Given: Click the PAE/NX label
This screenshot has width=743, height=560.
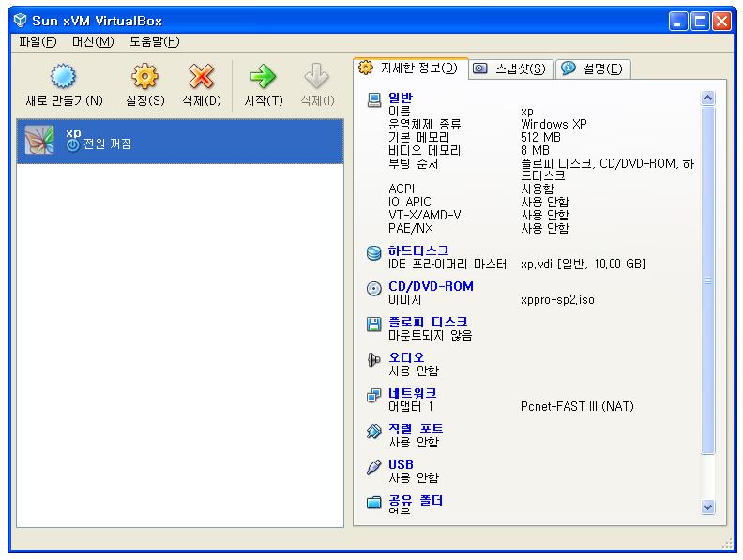Looking at the screenshot, I should [410, 228].
